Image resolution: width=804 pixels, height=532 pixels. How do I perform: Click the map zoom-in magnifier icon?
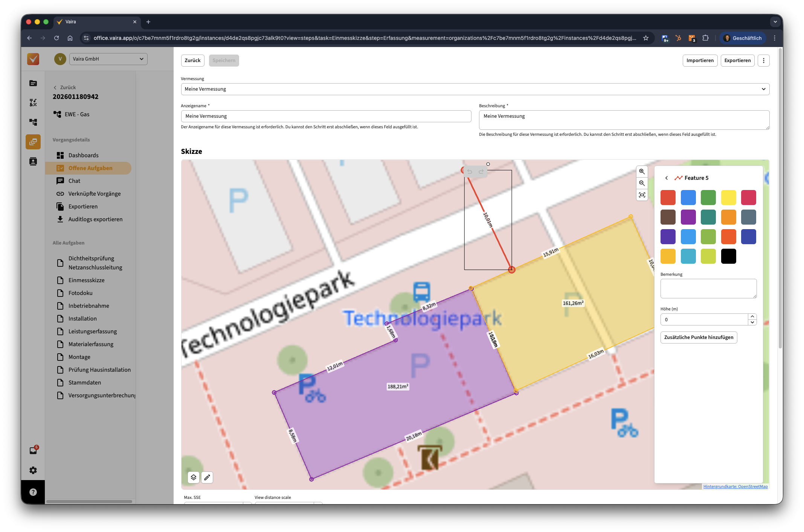pos(642,172)
